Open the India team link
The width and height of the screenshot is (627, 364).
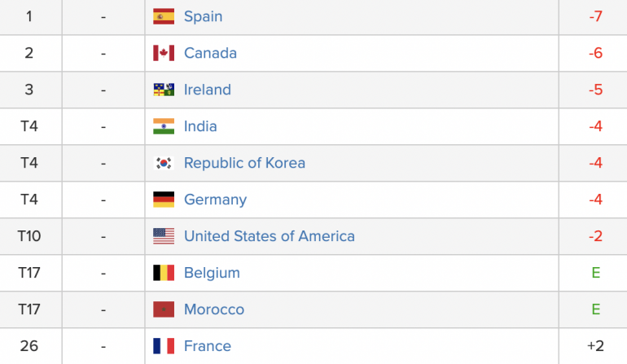[x=200, y=126]
